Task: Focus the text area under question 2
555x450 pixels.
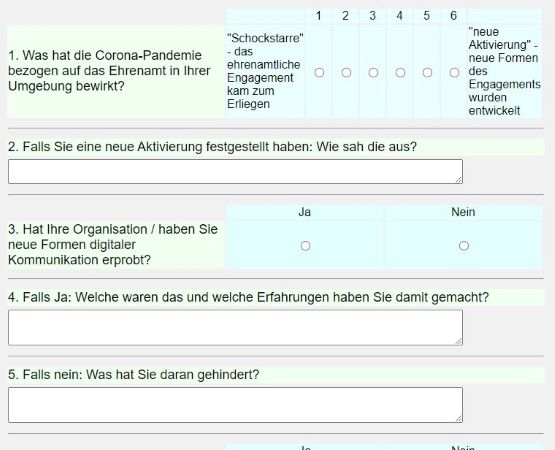Action: (235, 171)
